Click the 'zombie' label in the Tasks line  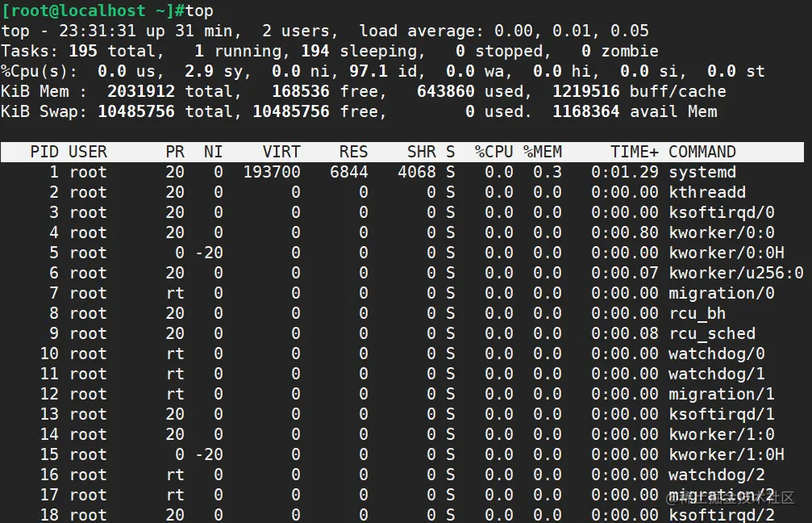pyautogui.click(x=630, y=52)
